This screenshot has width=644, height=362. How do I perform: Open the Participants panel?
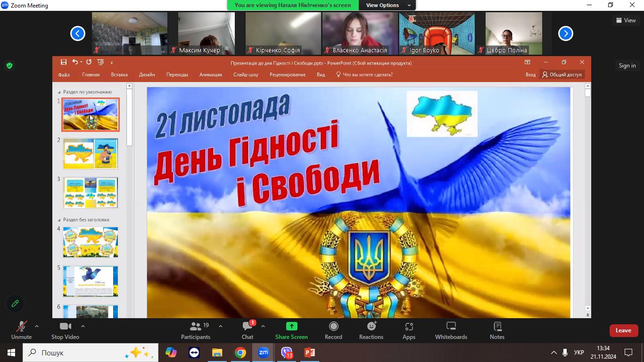click(196, 330)
